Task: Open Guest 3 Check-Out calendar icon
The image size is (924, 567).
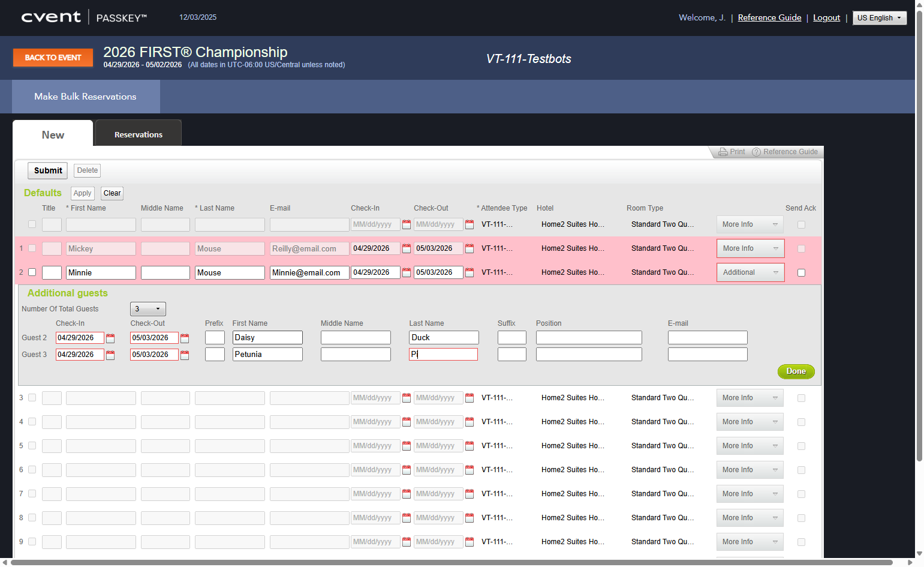Action: pos(185,355)
